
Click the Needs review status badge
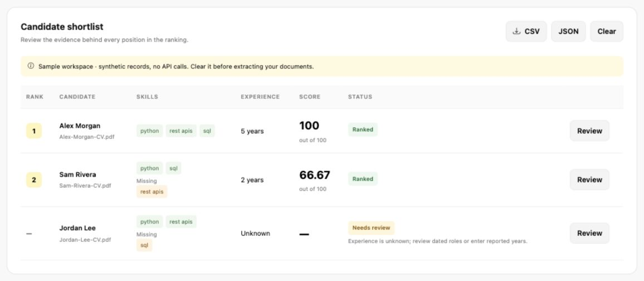(371, 227)
